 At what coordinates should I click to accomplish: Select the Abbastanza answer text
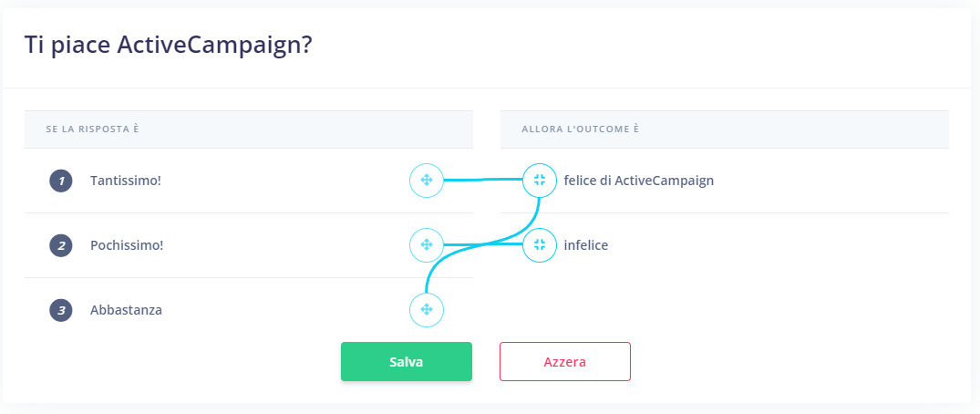click(126, 309)
